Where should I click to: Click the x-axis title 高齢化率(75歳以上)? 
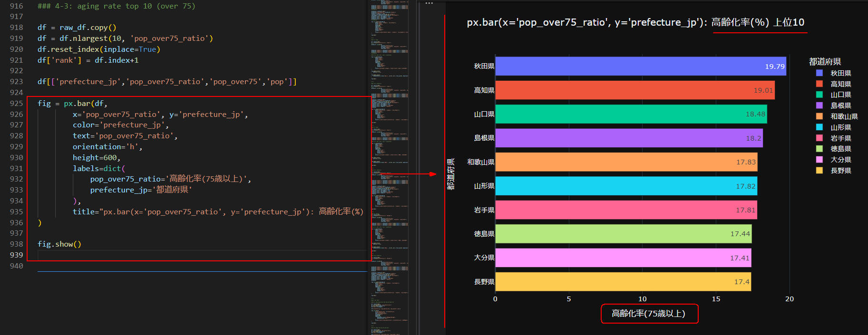pyautogui.click(x=648, y=314)
